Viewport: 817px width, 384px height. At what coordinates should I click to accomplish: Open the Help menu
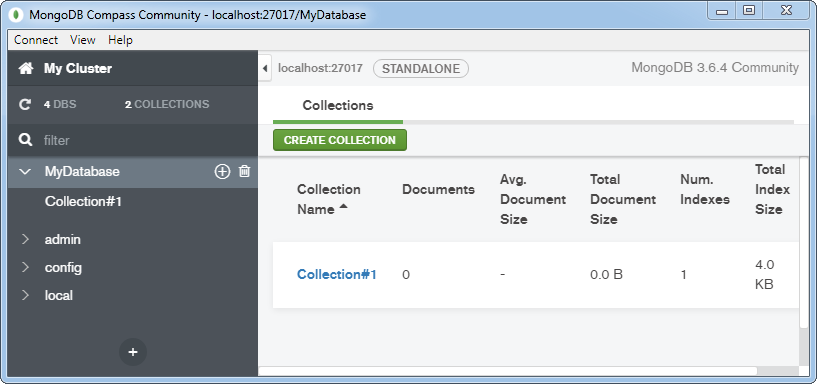(120, 40)
